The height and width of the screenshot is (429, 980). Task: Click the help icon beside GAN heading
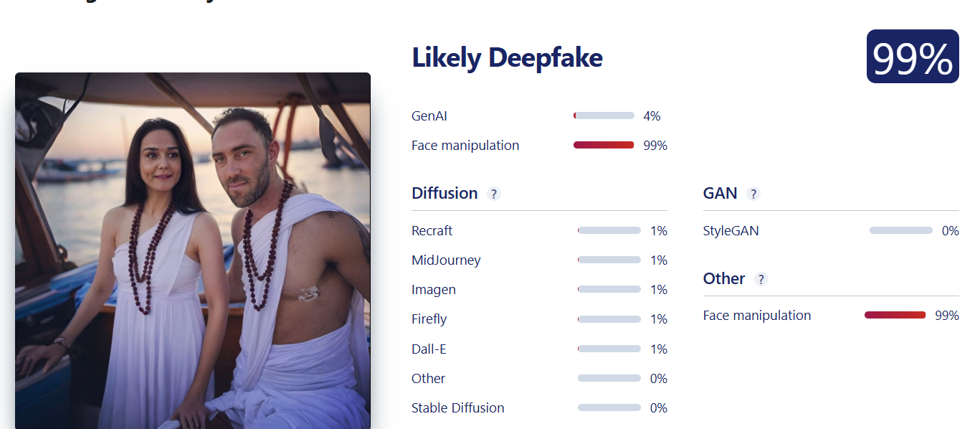[x=753, y=194]
